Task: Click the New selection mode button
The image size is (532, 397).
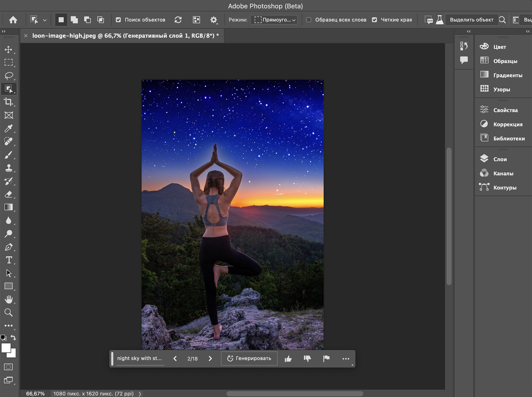Action: (x=61, y=20)
